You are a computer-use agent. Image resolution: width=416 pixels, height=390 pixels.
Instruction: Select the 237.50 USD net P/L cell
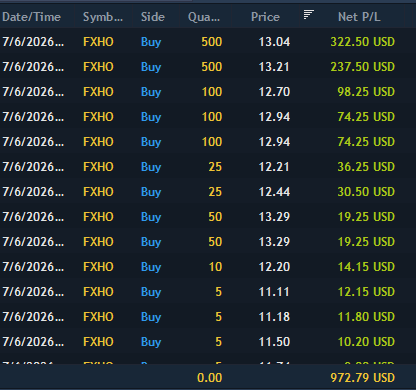(363, 67)
